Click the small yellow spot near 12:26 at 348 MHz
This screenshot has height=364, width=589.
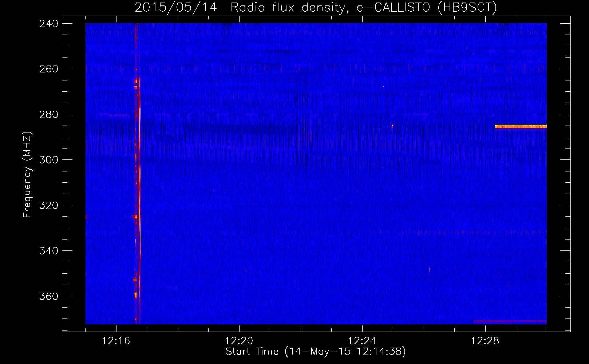click(x=430, y=269)
